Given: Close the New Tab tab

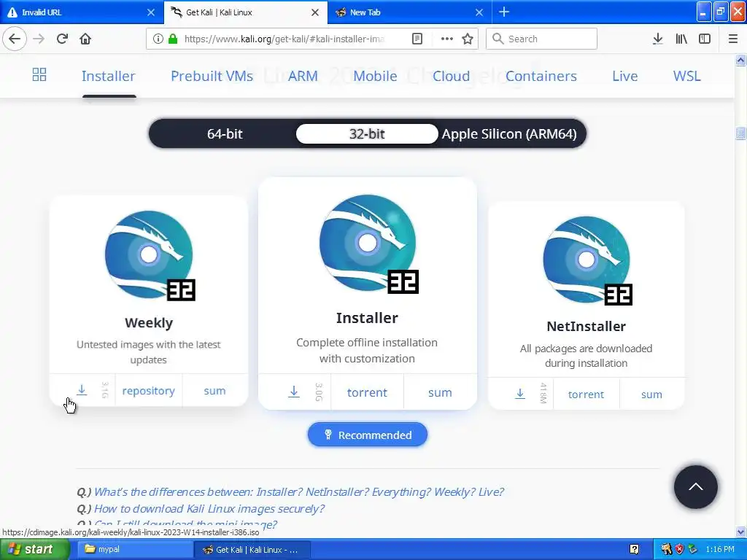Looking at the screenshot, I should (x=479, y=12).
